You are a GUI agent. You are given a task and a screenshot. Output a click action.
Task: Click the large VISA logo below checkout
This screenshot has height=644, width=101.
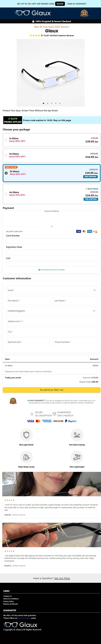coord(30,421)
